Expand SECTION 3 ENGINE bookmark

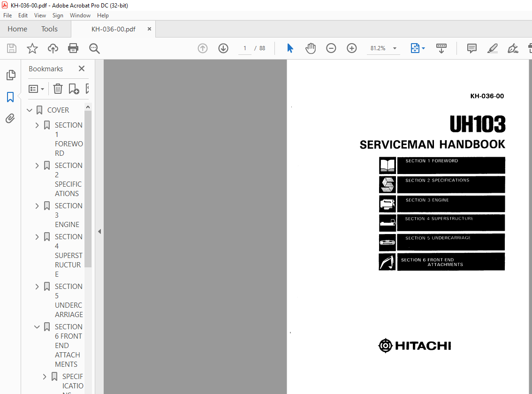click(37, 206)
